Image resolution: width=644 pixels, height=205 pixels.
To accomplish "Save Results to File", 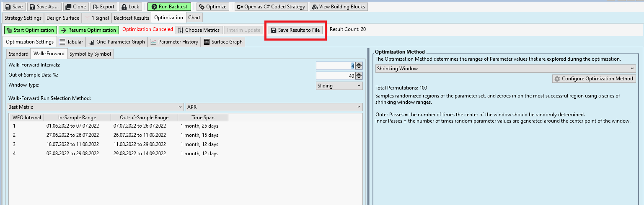I will [x=295, y=30].
